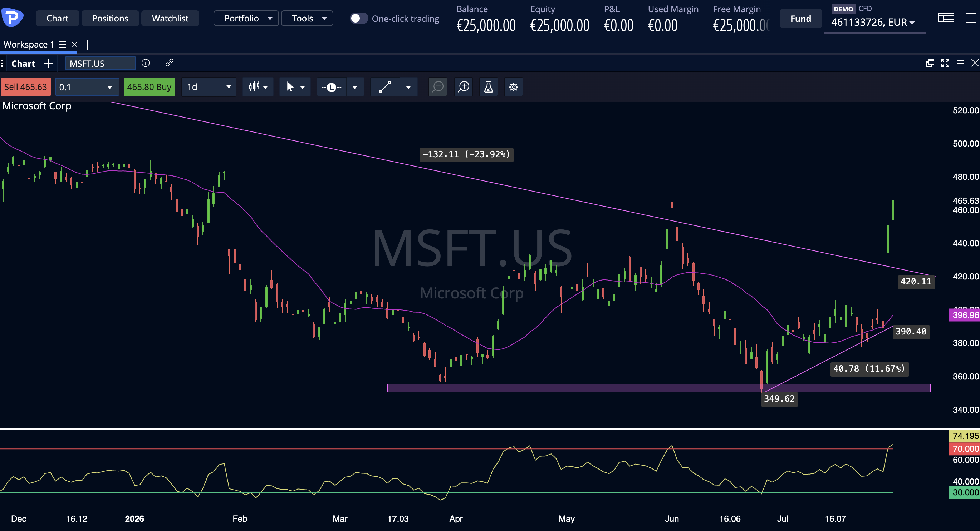Add a new chart tab
Screen dimensions: 980x531
point(49,63)
